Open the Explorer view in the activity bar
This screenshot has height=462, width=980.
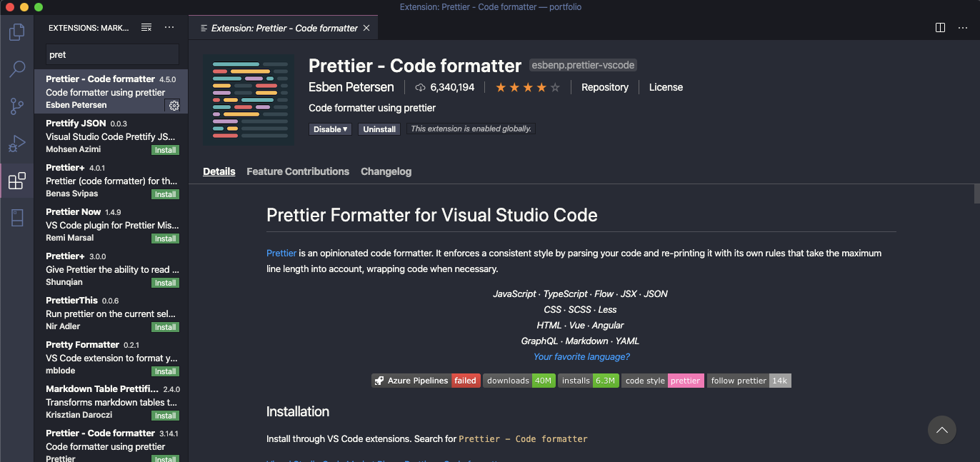[16, 31]
